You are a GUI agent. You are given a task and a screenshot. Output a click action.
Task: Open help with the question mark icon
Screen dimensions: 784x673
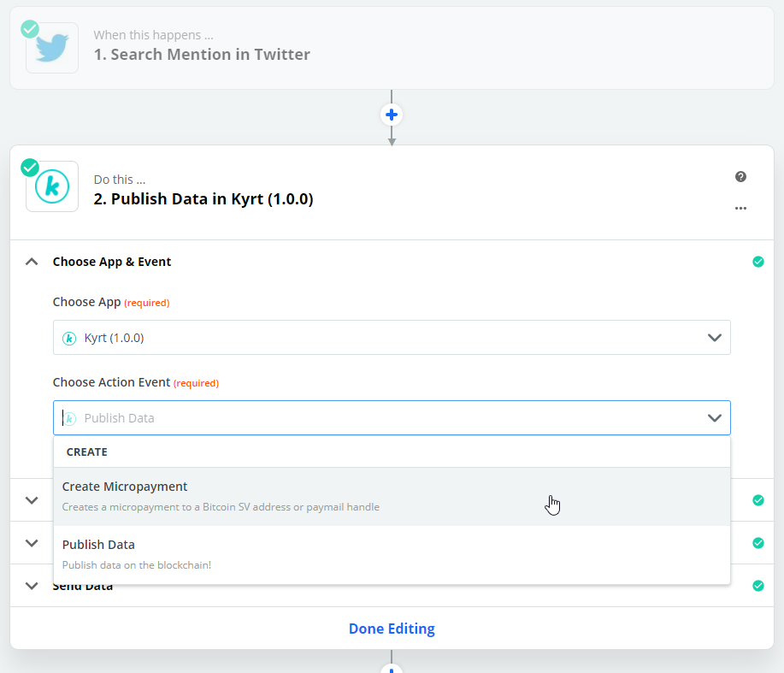tap(740, 176)
